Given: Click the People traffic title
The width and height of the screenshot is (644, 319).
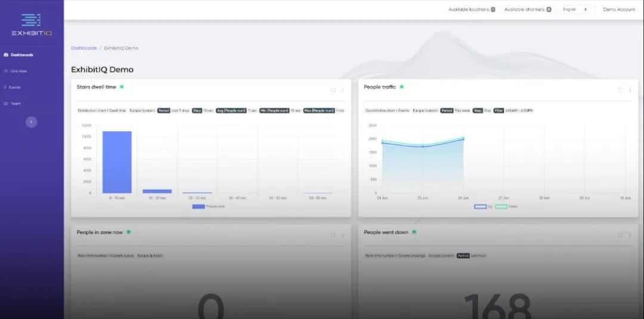Looking at the screenshot, I should pyautogui.click(x=380, y=87).
